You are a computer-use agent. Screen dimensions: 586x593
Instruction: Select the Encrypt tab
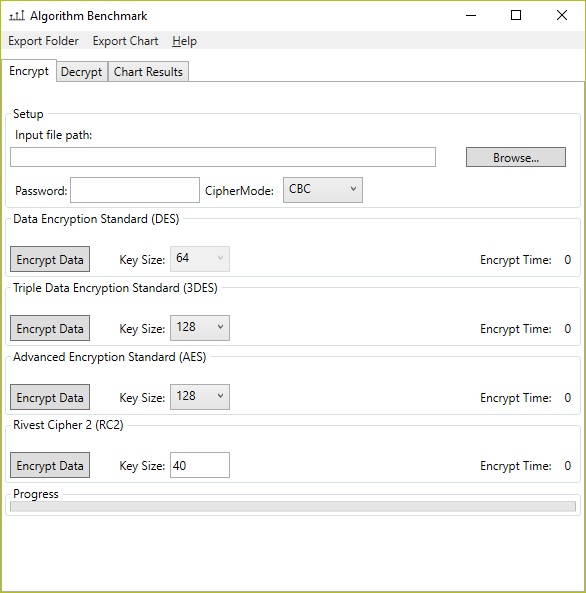point(29,71)
